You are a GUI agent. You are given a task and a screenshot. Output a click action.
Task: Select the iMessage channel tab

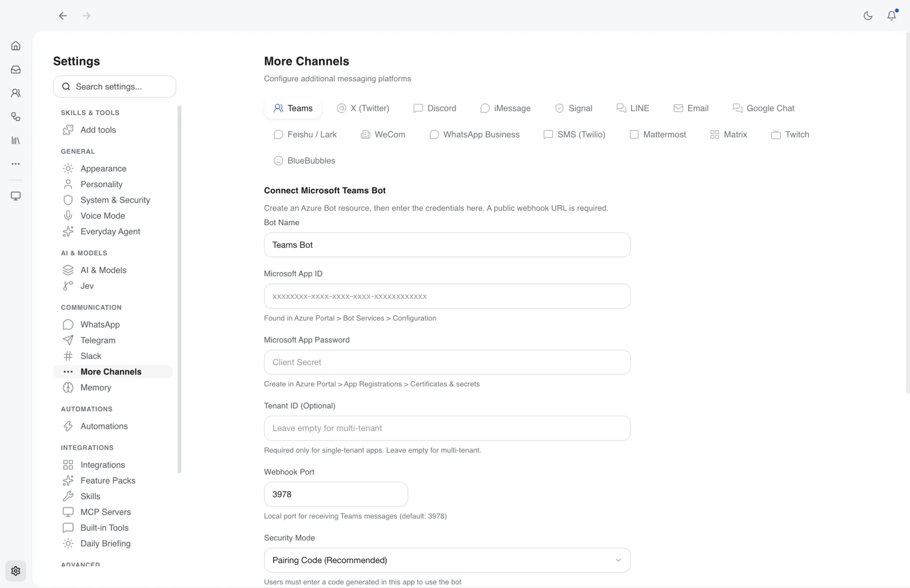506,108
